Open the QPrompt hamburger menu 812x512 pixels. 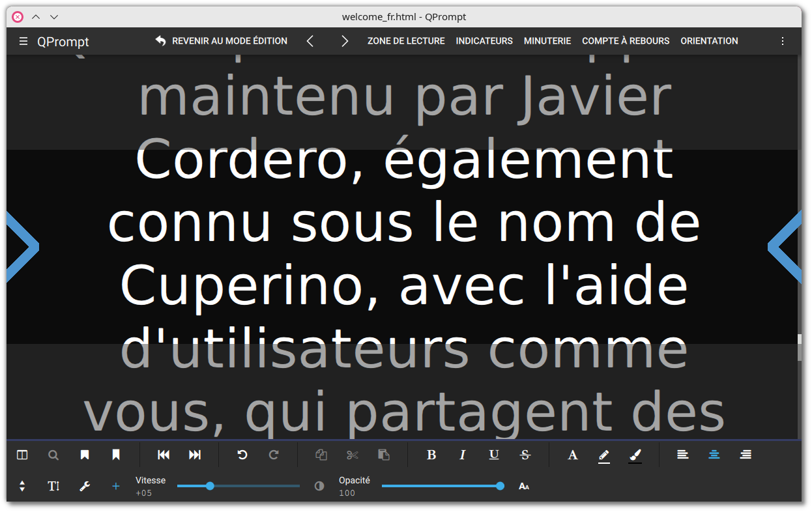click(23, 42)
